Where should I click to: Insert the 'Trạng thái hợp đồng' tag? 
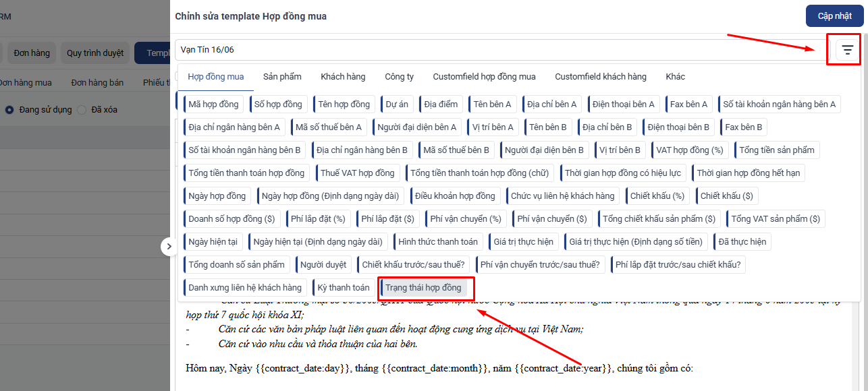(x=423, y=288)
